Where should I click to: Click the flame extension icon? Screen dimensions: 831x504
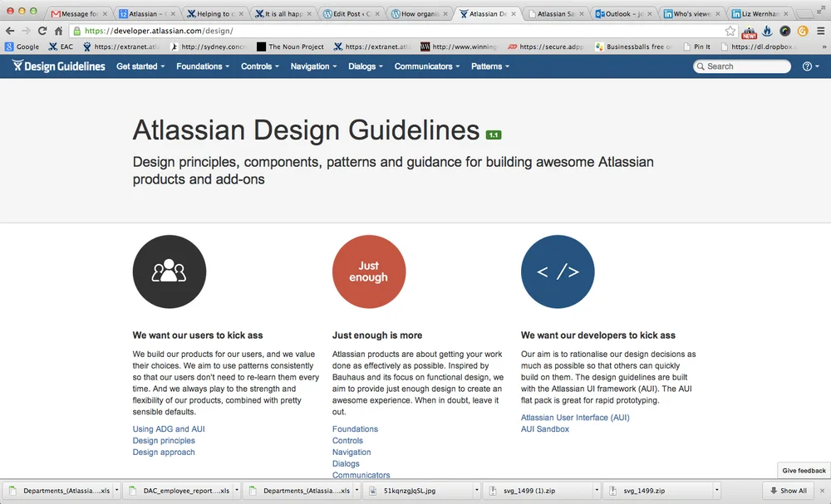pos(767,32)
